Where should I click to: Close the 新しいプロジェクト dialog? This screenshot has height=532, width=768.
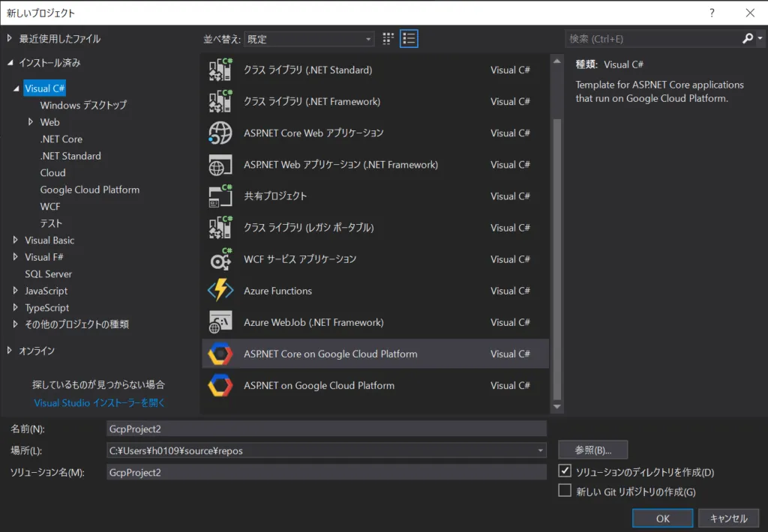pyautogui.click(x=750, y=13)
